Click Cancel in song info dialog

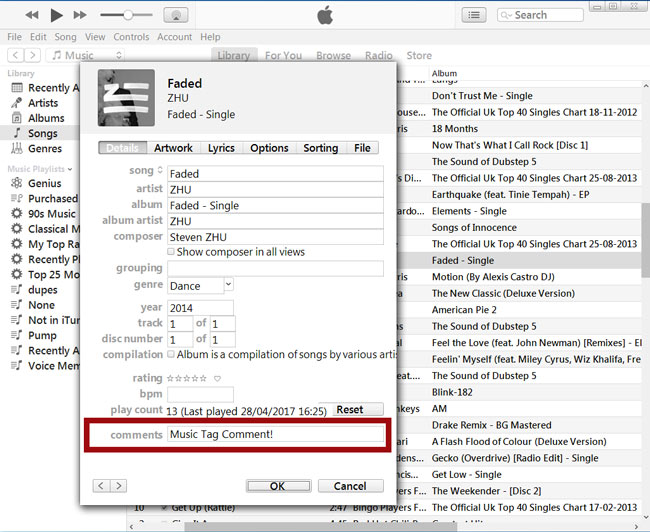click(351, 486)
